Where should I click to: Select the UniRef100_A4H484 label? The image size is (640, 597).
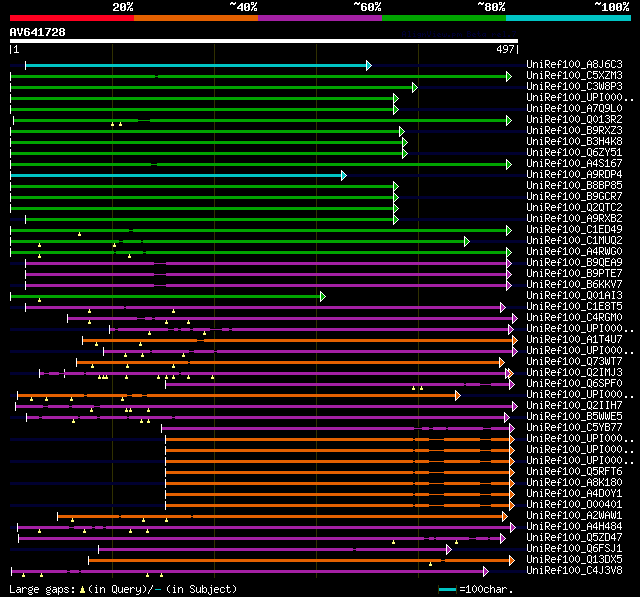(x=574, y=527)
